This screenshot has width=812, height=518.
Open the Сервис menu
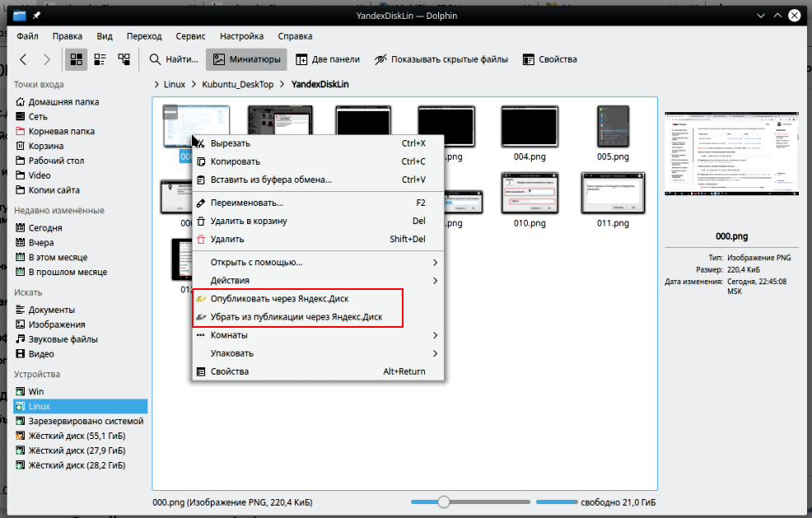pos(192,36)
